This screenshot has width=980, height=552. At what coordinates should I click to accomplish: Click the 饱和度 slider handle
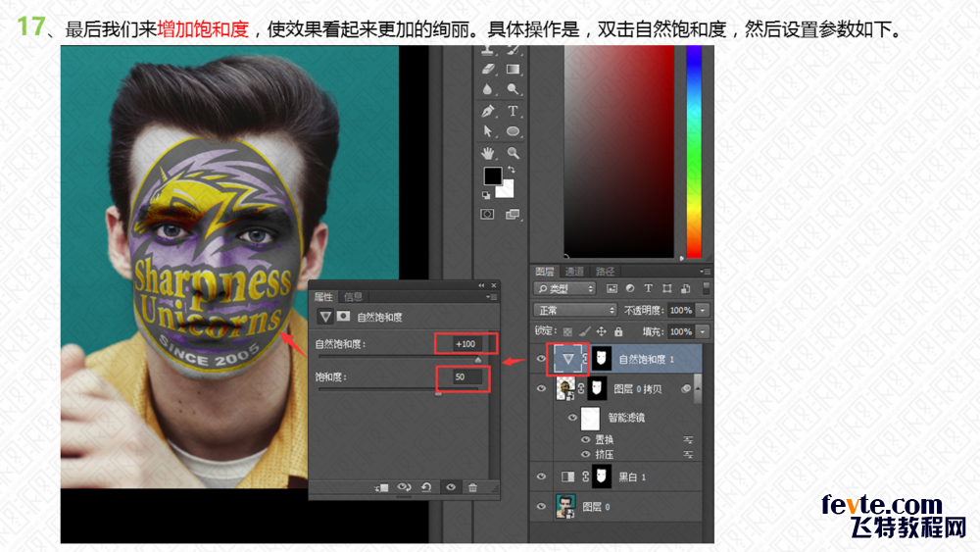(438, 392)
